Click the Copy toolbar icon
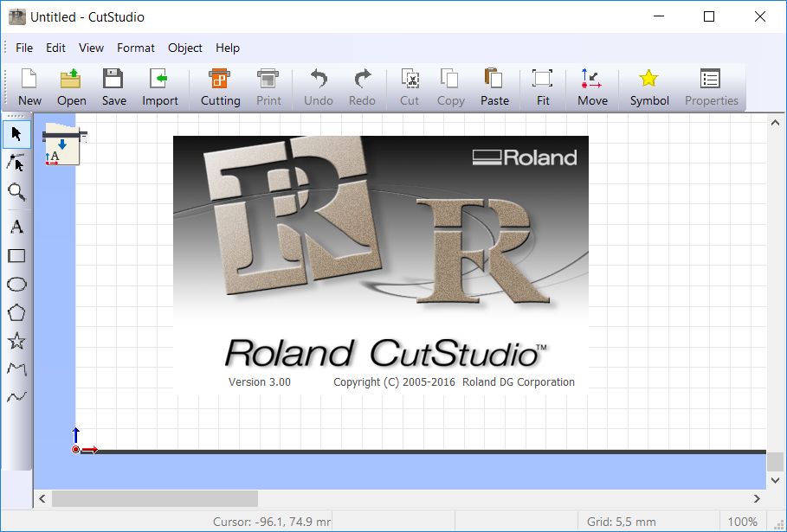The image size is (787, 532). tap(451, 87)
